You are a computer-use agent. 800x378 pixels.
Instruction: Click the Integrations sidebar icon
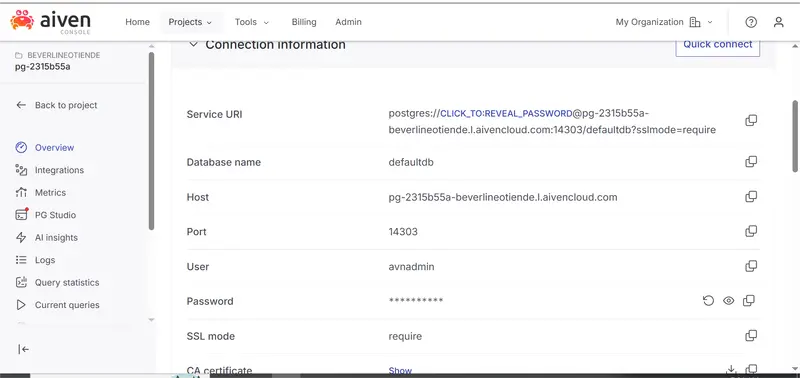point(21,170)
